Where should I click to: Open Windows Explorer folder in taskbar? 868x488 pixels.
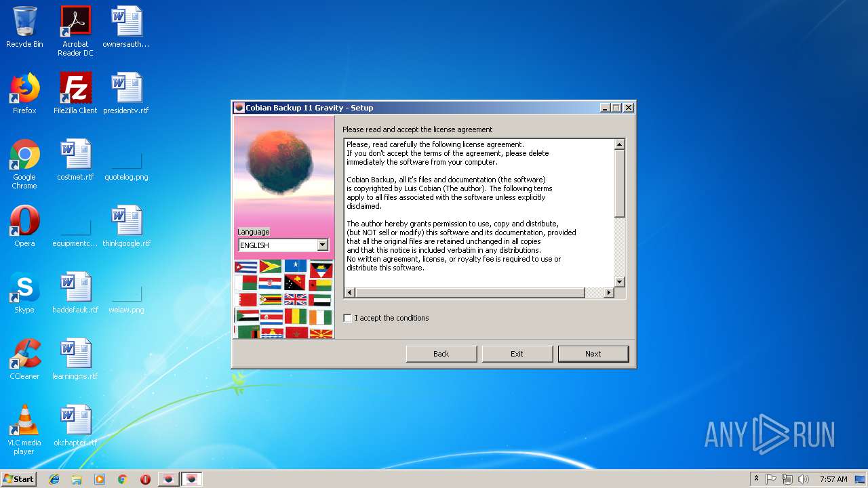(77, 479)
